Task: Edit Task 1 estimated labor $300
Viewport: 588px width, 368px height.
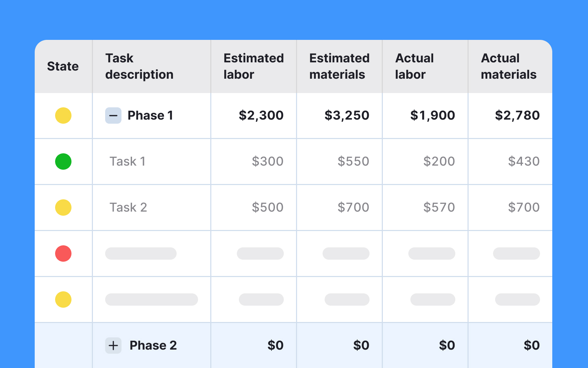Action: point(268,162)
